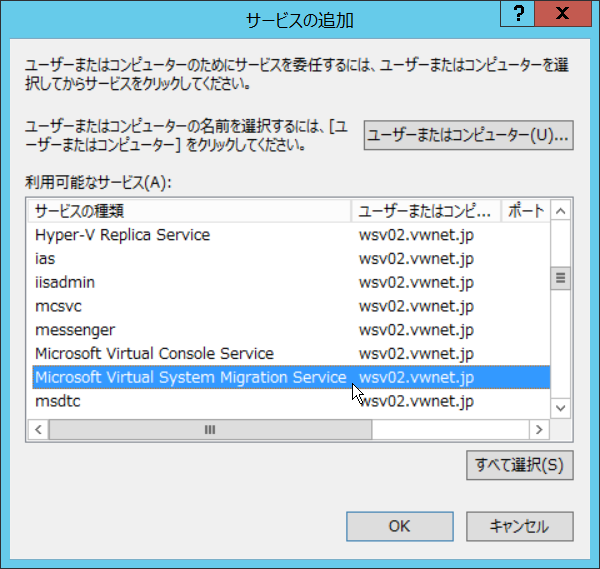Open ユーザーまたはコンピューター(U)... selection button
The width and height of the screenshot is (600, 569).
tap(468, 135)
